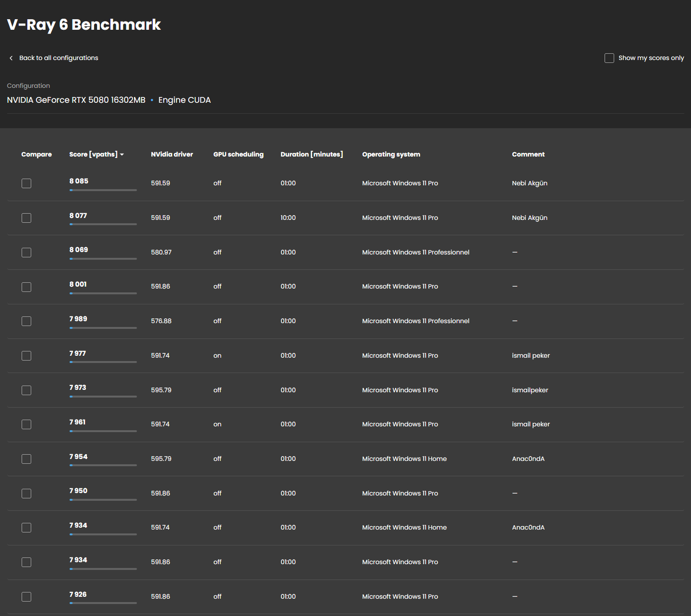
Task: Click Nebi Akgün comment in the 8 077 row
Action: (x=530, y=218)
